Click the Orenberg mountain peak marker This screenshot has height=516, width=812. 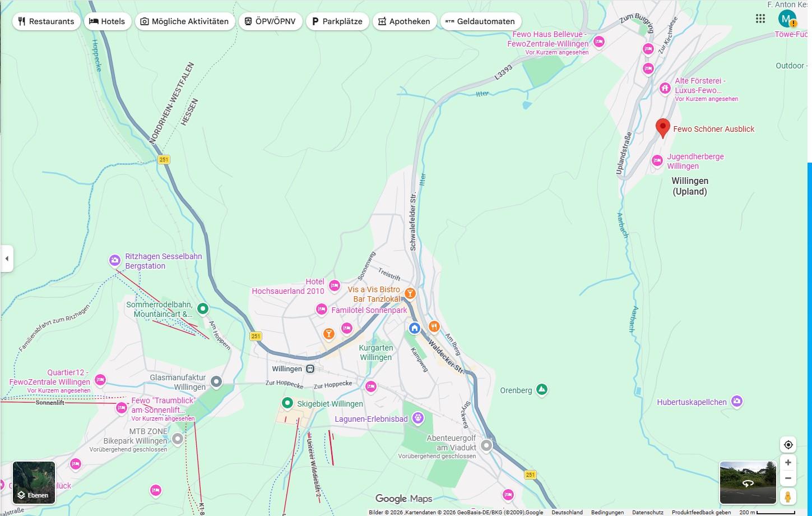click(x=541, y=389)
